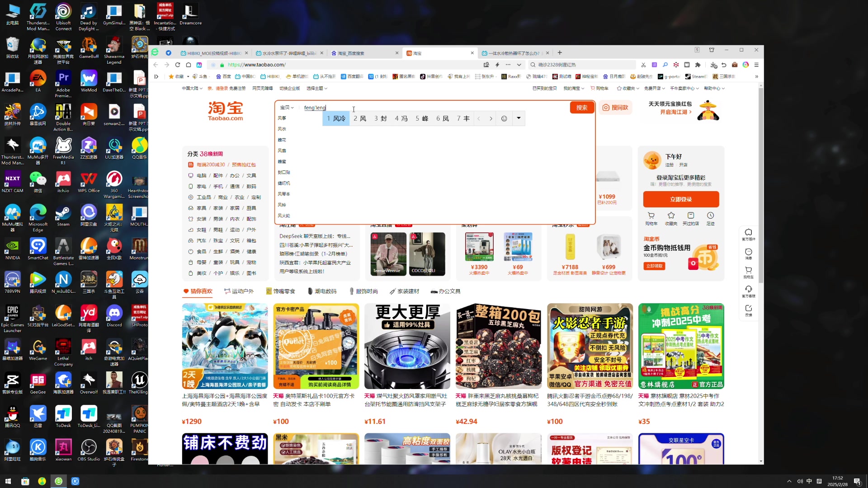
Task: Click the Windows Start button
Action: (8, 481)
